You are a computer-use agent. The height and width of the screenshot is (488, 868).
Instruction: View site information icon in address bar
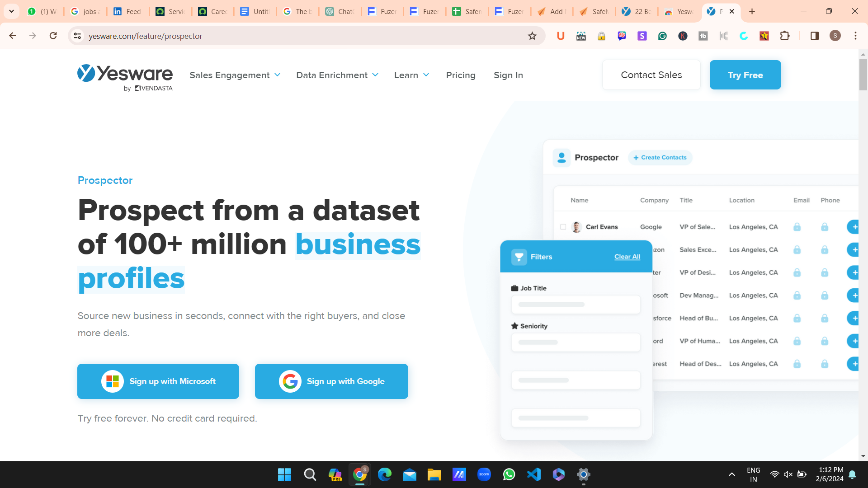pyautogui.click(x=77, y=36)
